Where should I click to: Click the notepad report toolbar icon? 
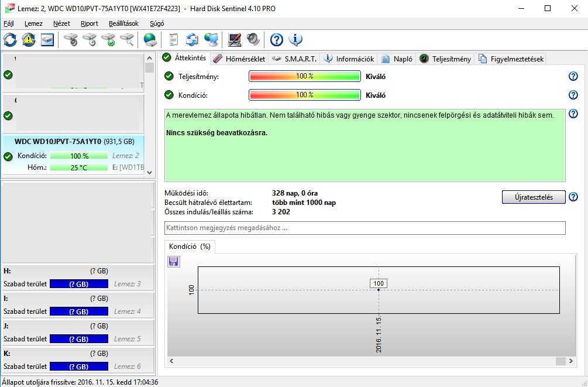coord(173,39)
